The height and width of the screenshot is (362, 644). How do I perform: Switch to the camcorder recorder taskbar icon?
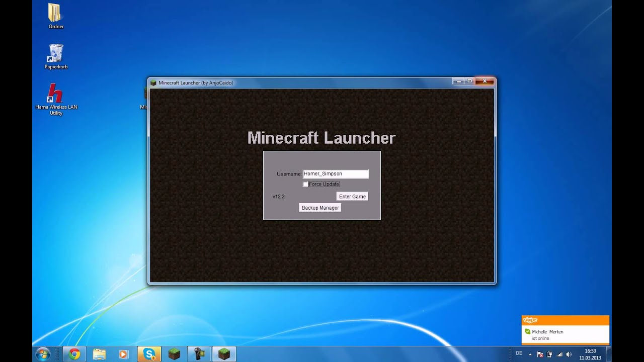199,354
